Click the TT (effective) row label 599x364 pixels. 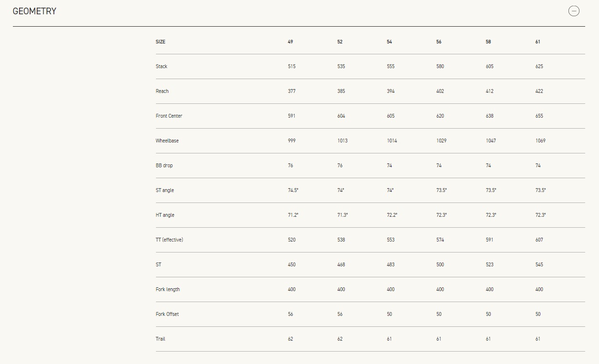pos(169,240)
